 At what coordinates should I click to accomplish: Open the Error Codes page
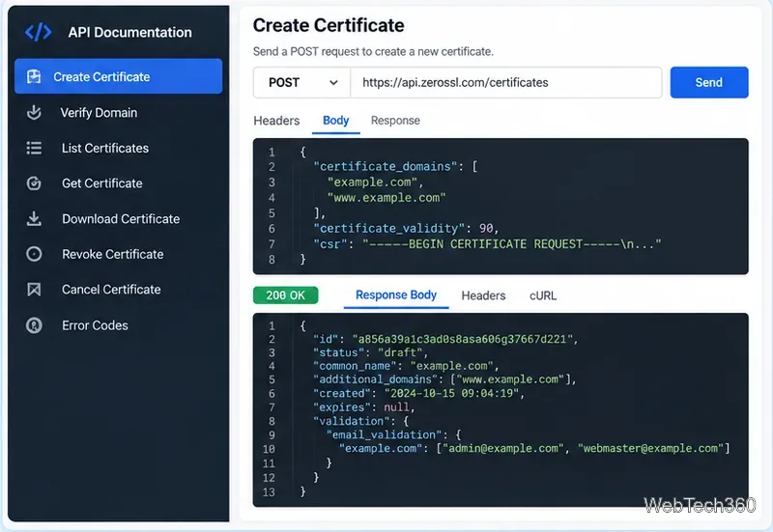coord(95,325)
